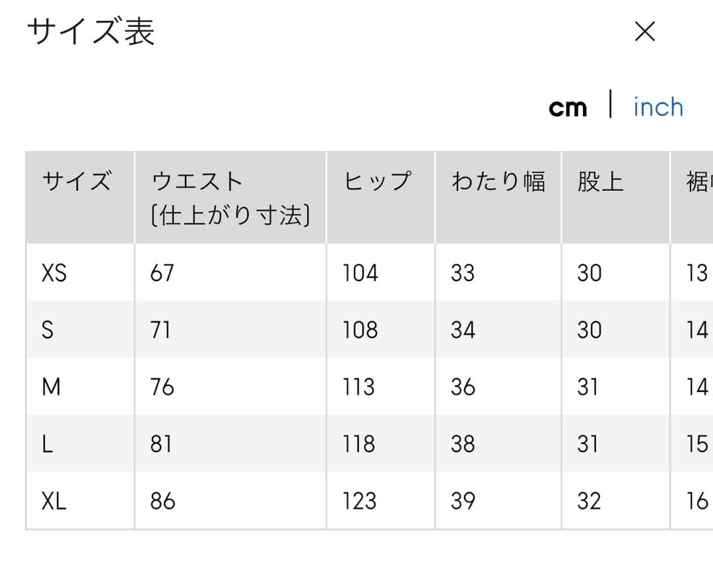Click the ヒップ column header
The width and height of the screenshot is (713, 588).
[x=377, y=181]
